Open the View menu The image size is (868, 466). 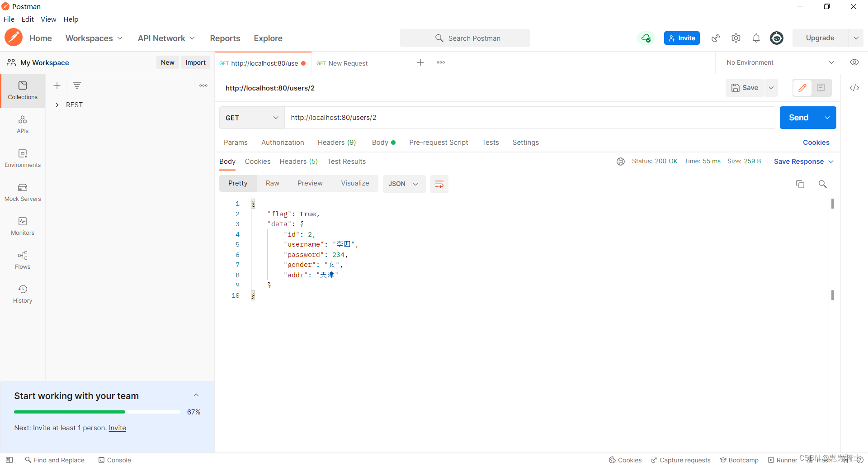48,19
